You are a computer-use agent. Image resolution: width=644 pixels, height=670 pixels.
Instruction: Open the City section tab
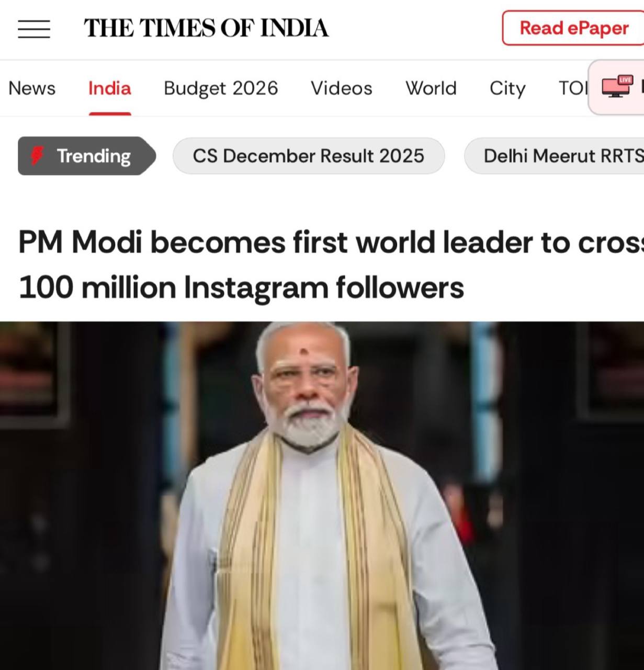click(507, 88)
